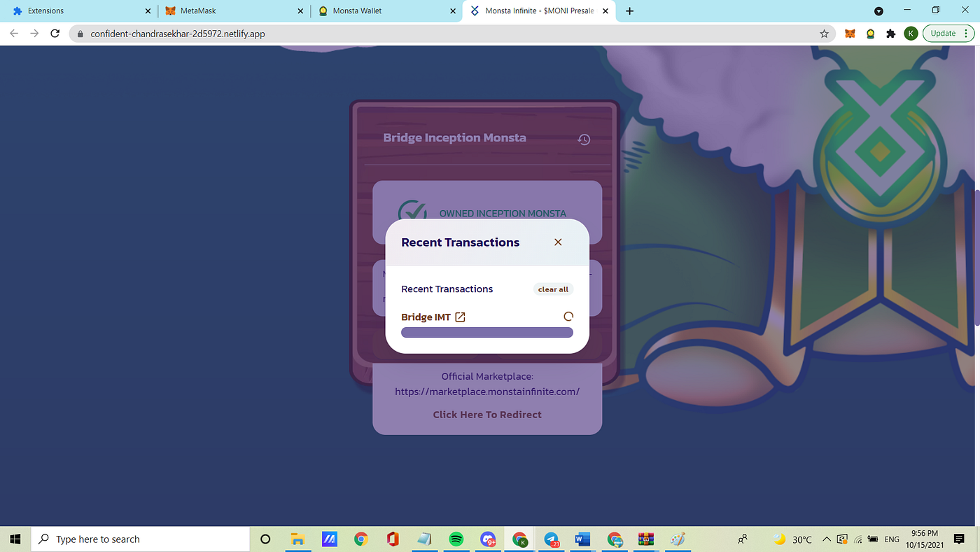This screenshot has width=980, height=552.
Task: Click the Chrome Update button
Action: tap(948, 34)
